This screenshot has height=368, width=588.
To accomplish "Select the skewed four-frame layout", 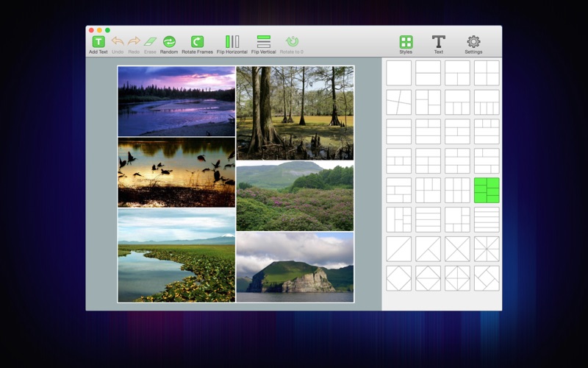I will (x=398, y=102).
